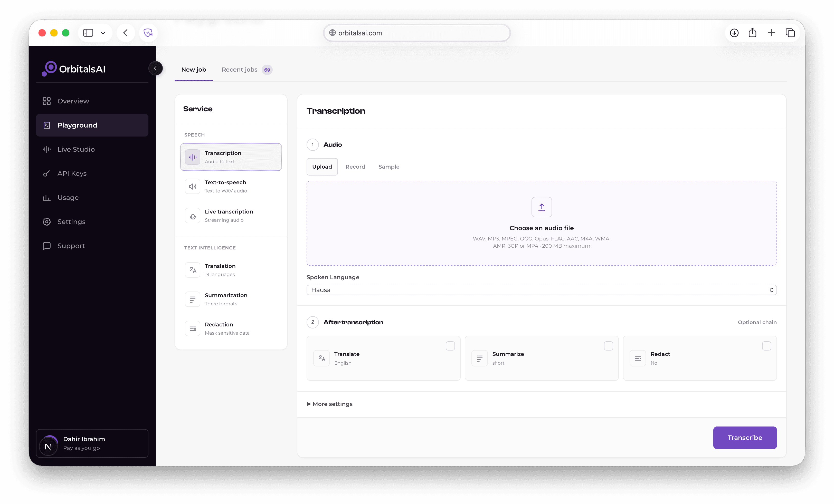Open the Spoken Language Hausa dropdown
This screenshot has height=504, width=834.
[x=542, y=290]
